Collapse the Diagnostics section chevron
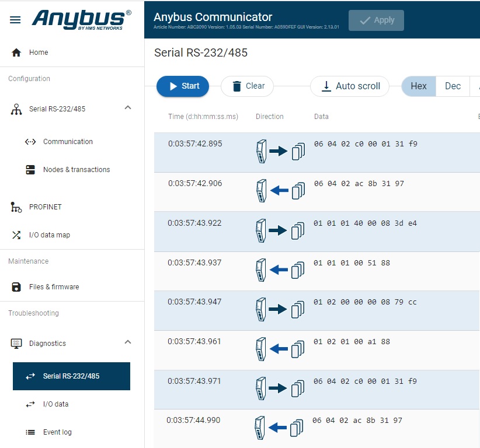480x448 pixels. (x=128, y=342)
